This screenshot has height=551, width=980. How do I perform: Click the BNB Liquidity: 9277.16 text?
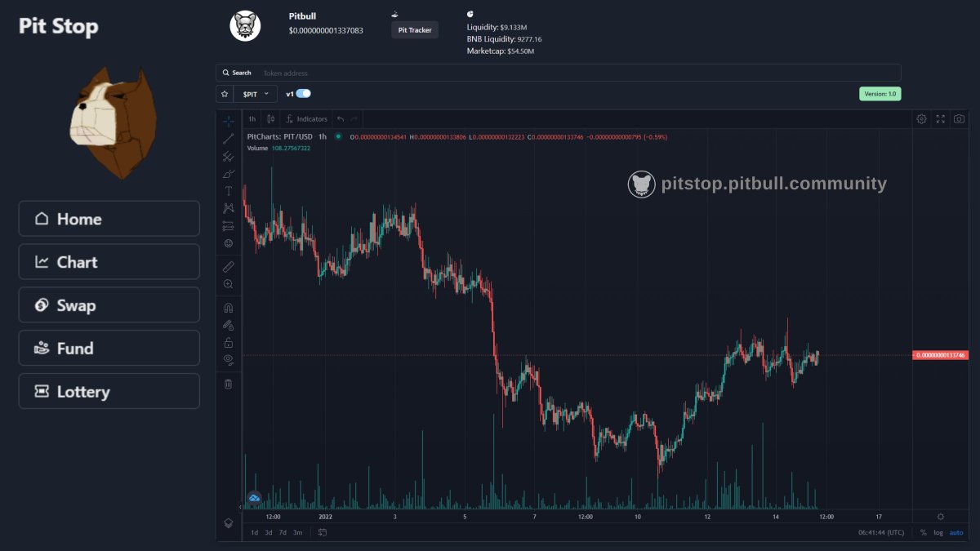click(504, 38)
